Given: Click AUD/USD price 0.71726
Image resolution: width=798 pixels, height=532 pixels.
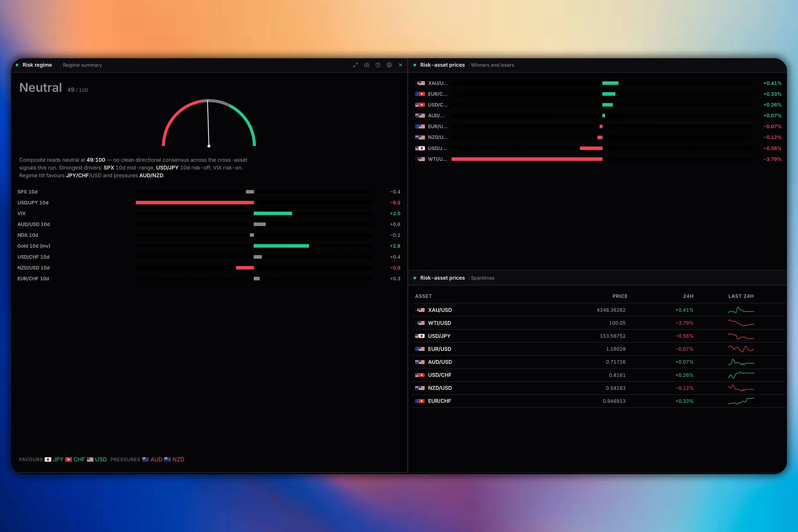Looking at the screenshot, I should [615, 362].
